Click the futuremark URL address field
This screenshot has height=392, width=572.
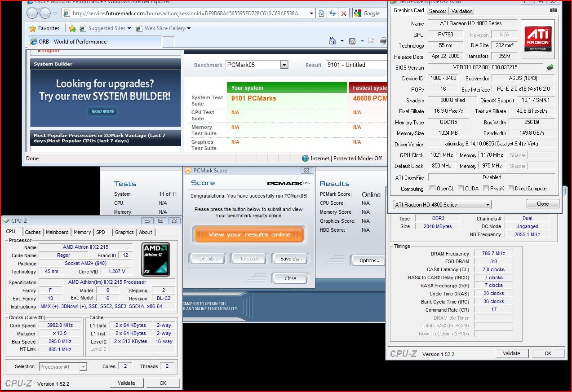pos(185,13)
